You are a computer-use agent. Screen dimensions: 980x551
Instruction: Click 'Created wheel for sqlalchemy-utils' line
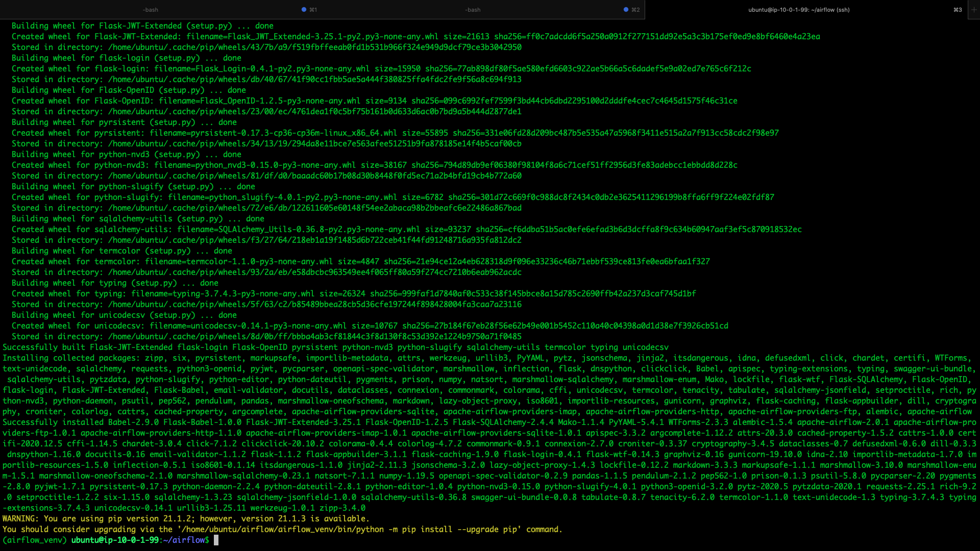coord(407,229)
